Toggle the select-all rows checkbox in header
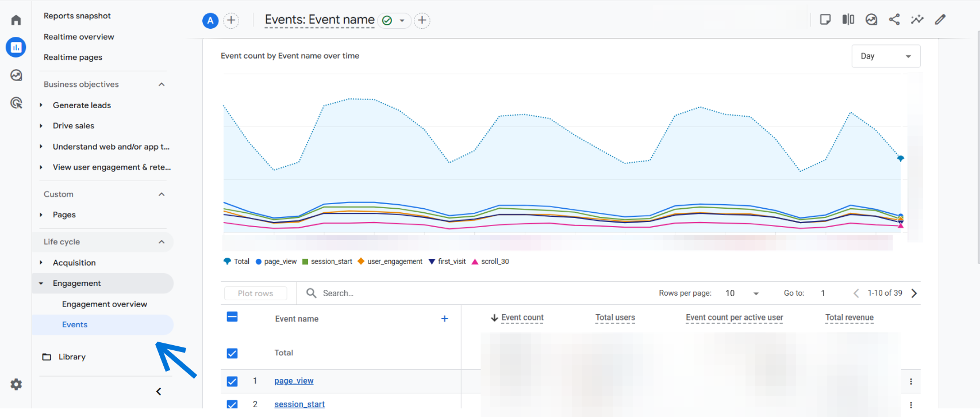This screenshot has height=417, width=980. (232, 317)
